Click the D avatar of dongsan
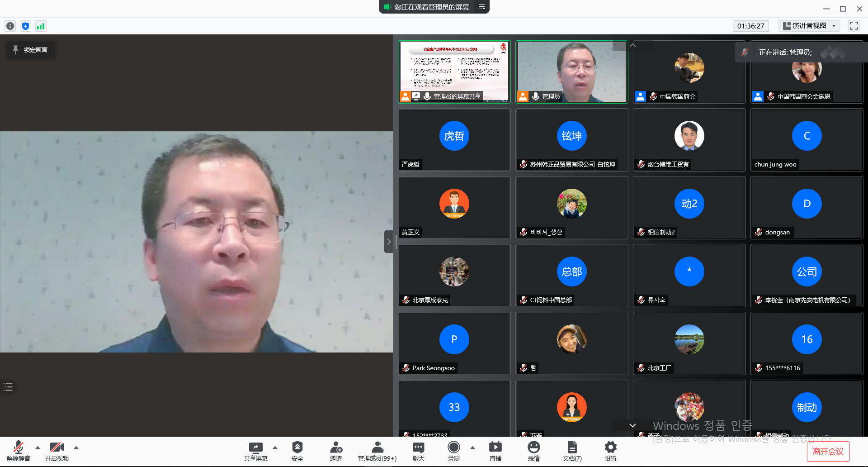Viewport: 868px width, 467px height. [807, 204]
